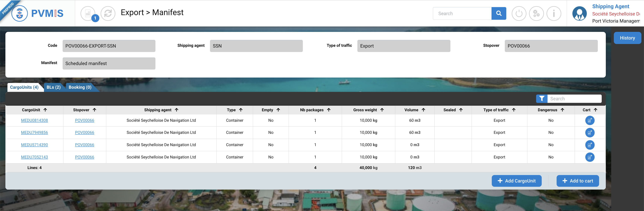Click the table filter funnel icon

click(542, 99)
